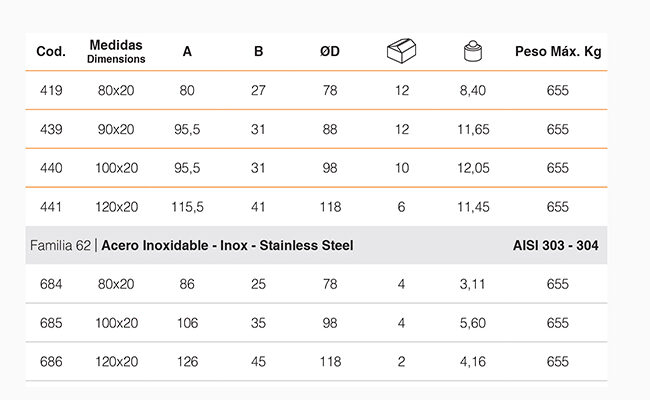Click the Medidas Dimensions column header
Image resolution: width=650 pixels, height=400 pixels.
116,52
